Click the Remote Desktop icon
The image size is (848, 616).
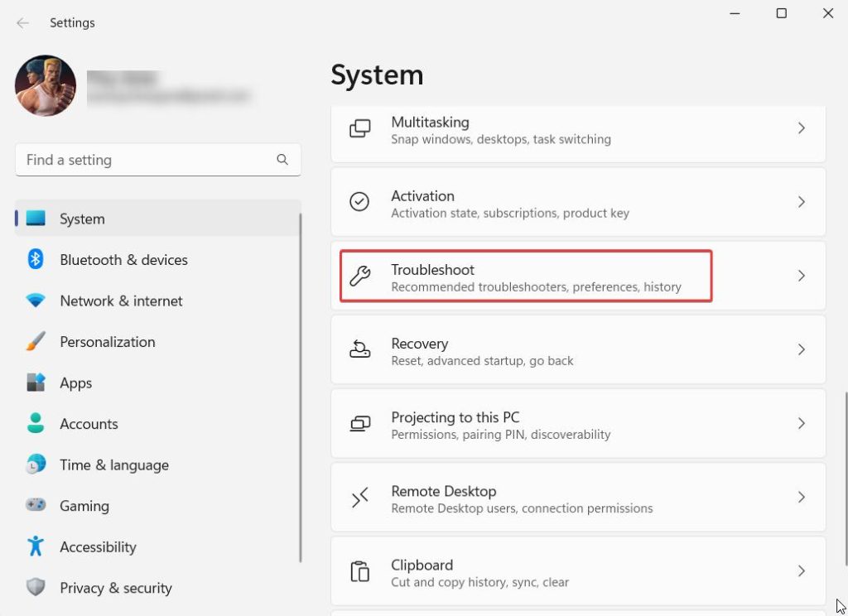pos(359,498)
